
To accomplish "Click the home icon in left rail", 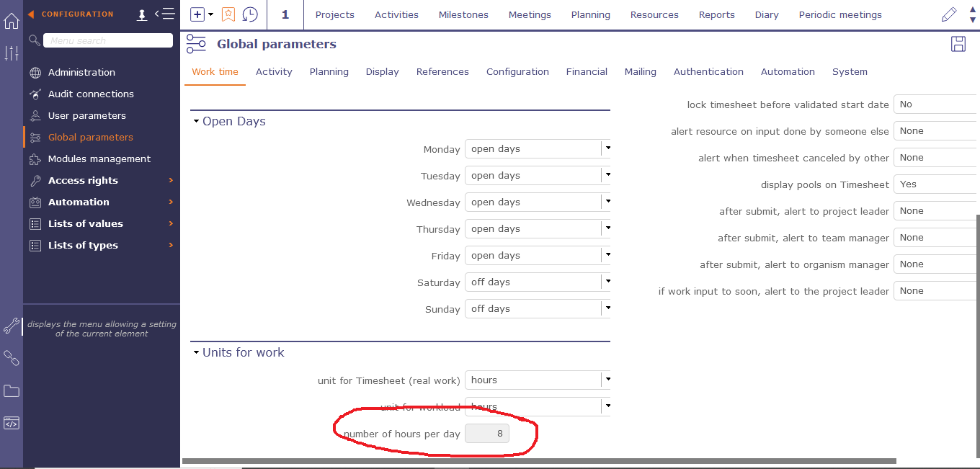I will [12, 21].
